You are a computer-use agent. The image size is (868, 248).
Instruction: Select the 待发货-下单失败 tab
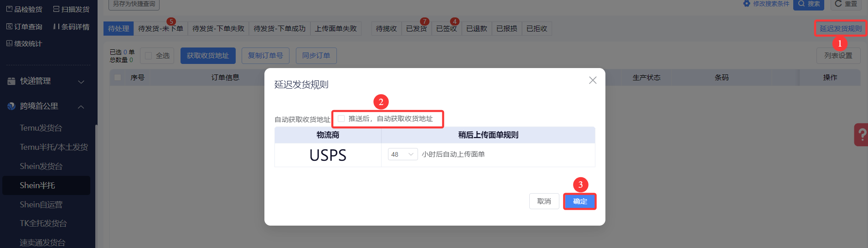coord(218,28)
